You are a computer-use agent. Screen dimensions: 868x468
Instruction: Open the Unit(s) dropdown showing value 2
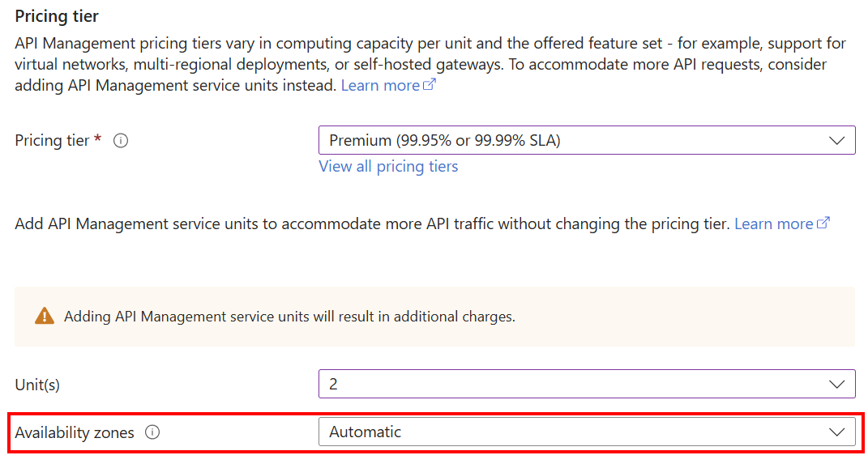click(567, 384)
